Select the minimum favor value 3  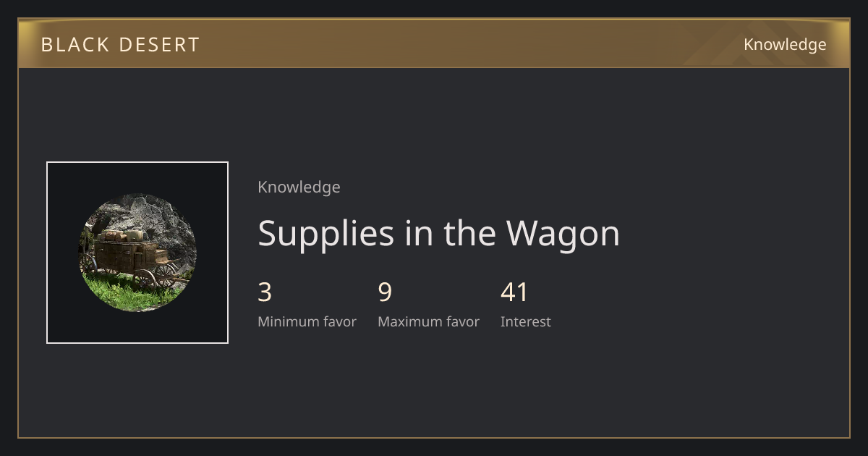coord(265,292)
